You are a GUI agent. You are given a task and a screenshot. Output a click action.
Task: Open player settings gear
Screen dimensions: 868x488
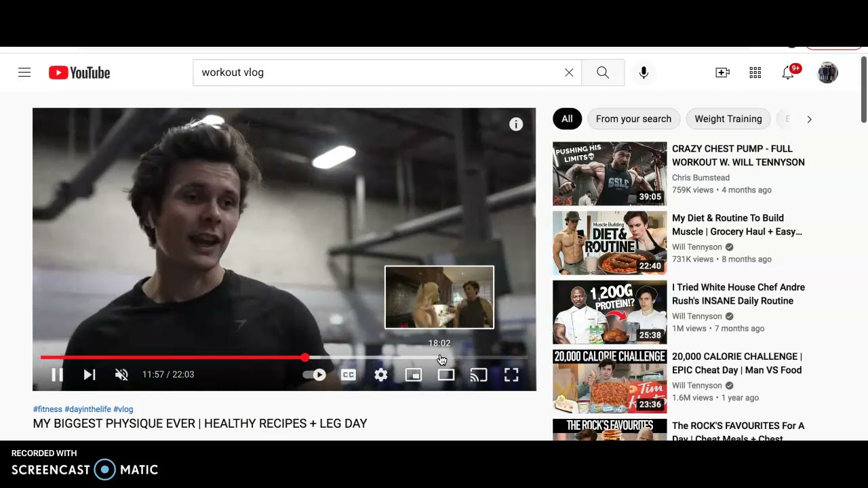tap(381, 374)
